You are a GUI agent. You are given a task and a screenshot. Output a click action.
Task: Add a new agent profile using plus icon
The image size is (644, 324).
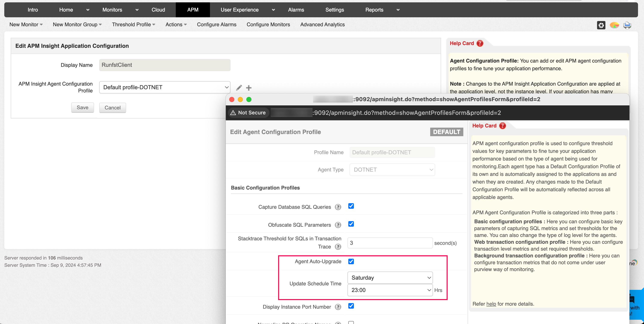pyautogui.click(x=249, y=88)
